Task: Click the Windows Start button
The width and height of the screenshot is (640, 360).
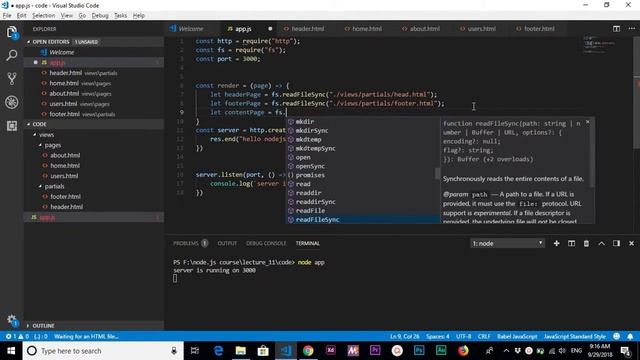Action: tap(11, 351)
